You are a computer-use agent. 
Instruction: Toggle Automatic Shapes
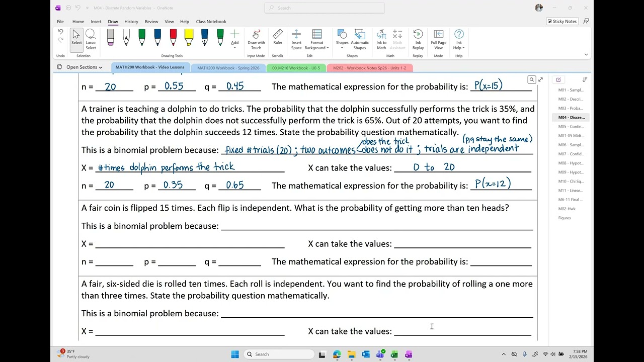(x=360, y=39)
